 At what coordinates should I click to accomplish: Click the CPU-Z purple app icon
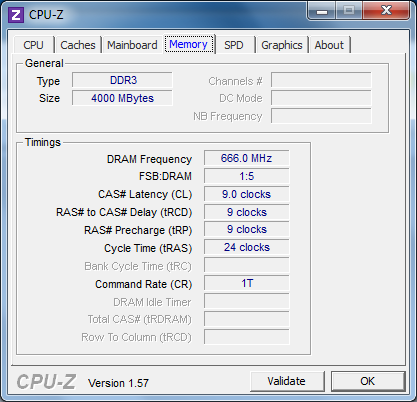(15, 15)
